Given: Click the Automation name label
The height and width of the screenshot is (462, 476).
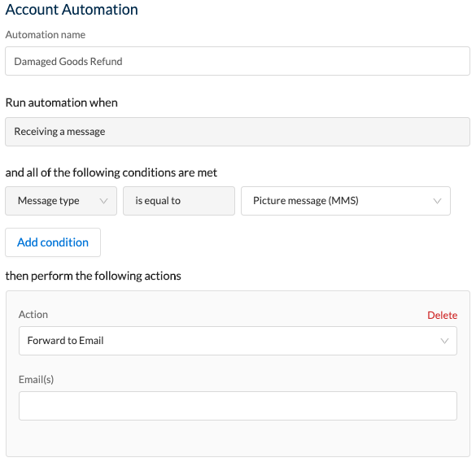Looking at the screenshot, I should click(x=46, y=35).
